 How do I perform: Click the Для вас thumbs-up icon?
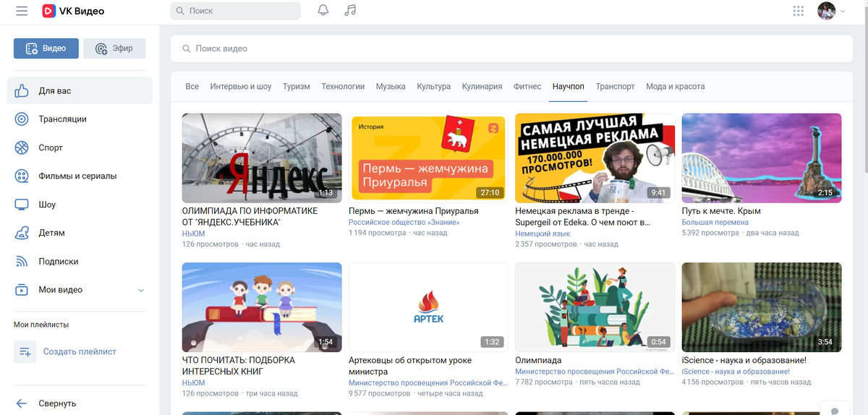[x=22, y=91]
